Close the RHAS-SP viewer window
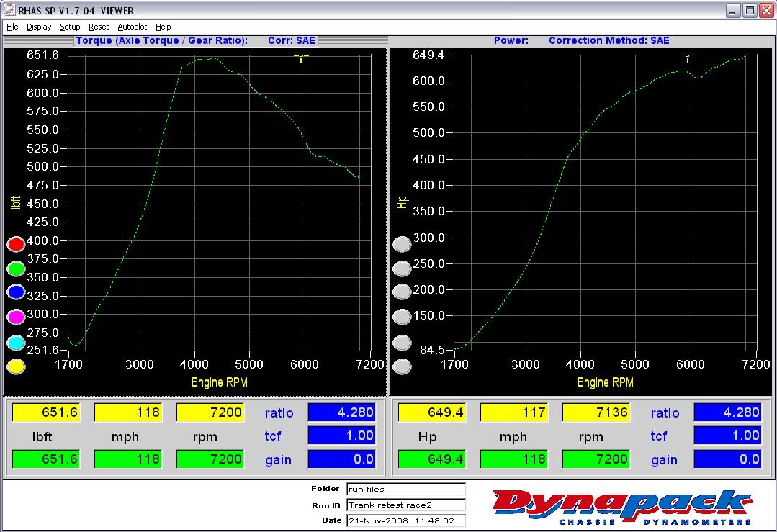Viewport: 777px width, 532px height. [x=767, y=10]
